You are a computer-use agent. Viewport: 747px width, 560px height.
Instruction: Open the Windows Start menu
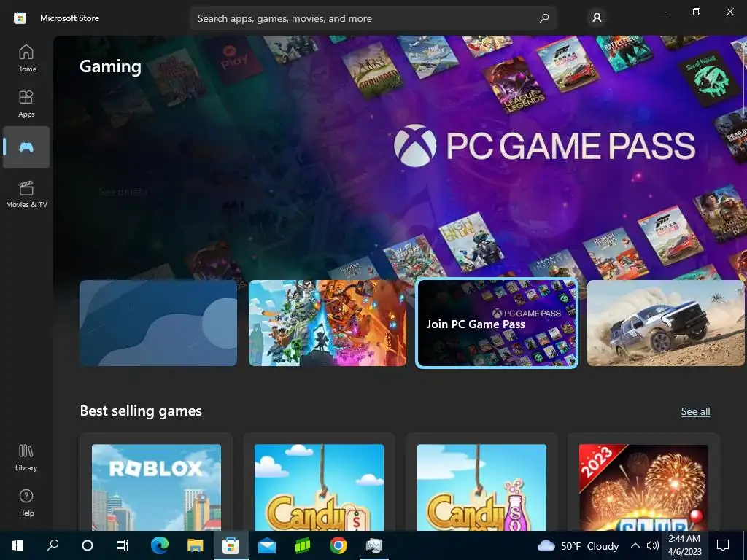18,545
